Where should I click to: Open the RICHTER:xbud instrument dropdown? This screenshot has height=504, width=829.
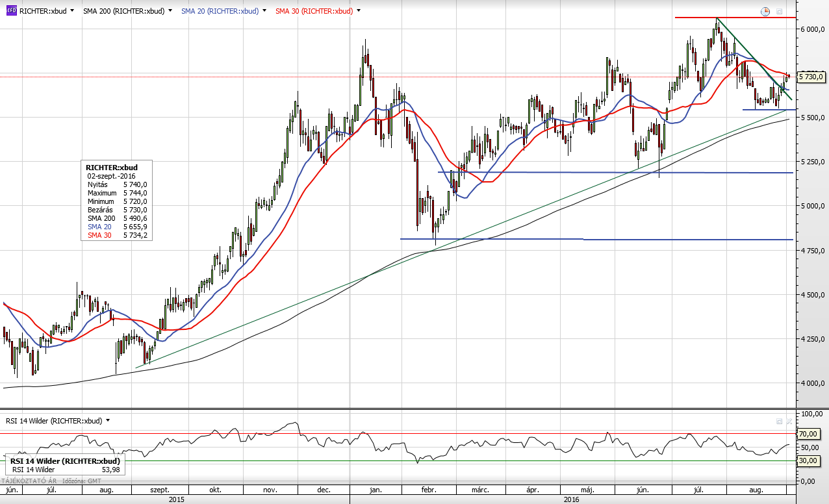point(71,11)
